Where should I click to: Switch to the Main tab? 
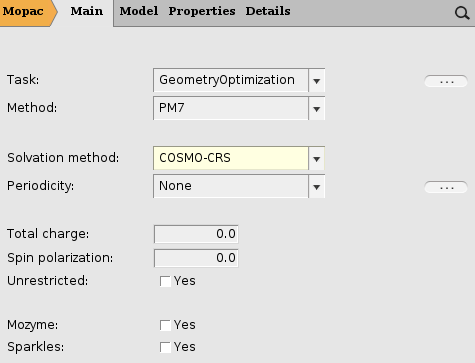(x=87, y=11)
